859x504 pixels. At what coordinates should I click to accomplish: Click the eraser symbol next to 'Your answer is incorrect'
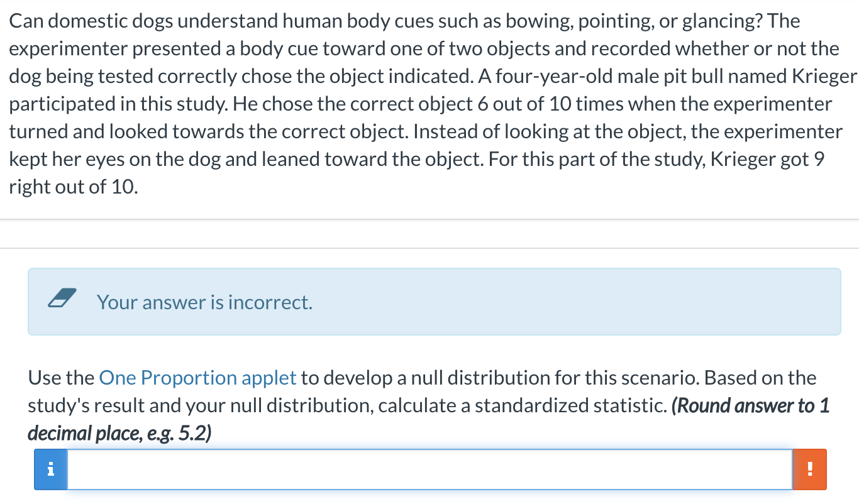click(62, 300)
